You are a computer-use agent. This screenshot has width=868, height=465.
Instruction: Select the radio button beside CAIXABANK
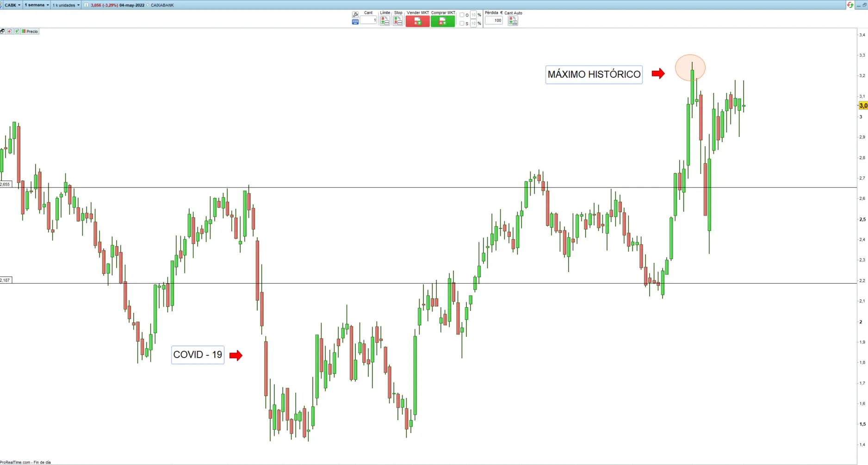pyautogui.click(x=148, y=5)
